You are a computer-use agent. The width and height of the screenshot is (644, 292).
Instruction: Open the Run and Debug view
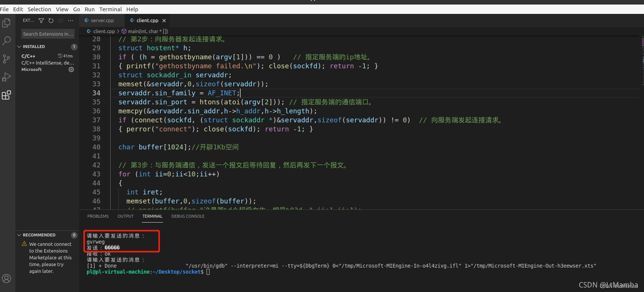[6, 77]
